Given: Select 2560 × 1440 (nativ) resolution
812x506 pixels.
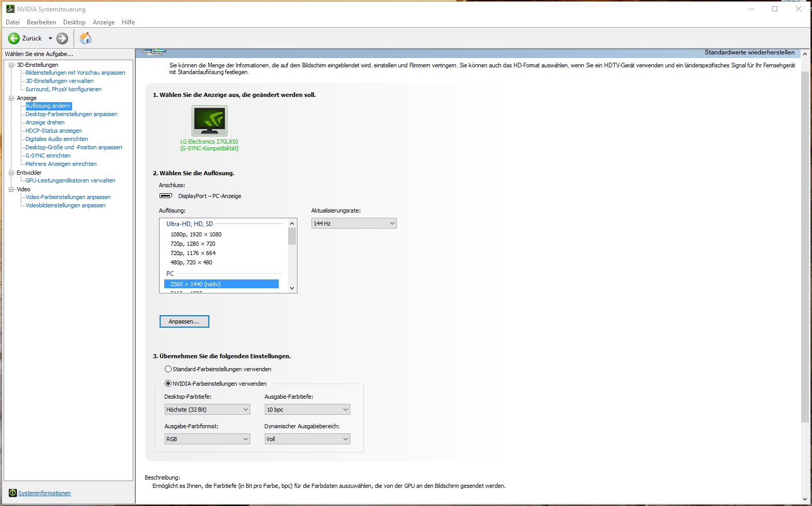Looking at the screenshot, I should coord(221,284).
